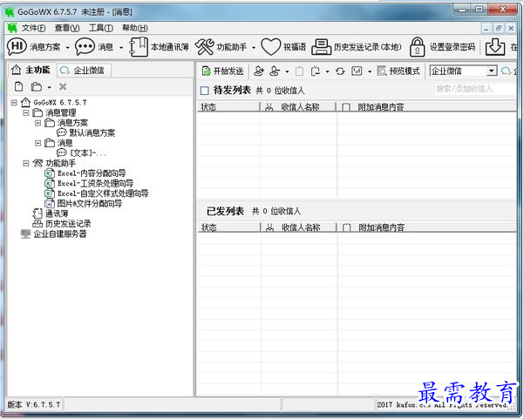Click the 已发列表 heading text

click(x=225, y=211)
